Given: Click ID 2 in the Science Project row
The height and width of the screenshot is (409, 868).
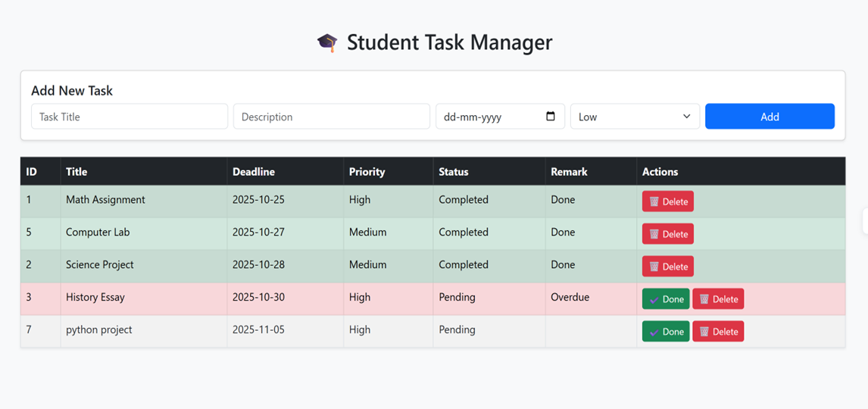Looking at the screenshot, I should tap(29, 264).
